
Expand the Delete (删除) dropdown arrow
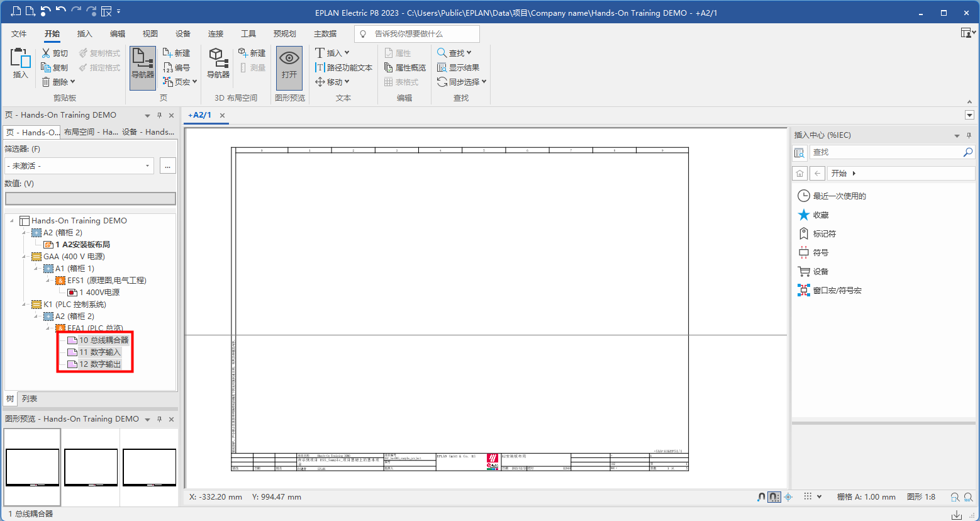pyautogui.click(x=73, y=82)
